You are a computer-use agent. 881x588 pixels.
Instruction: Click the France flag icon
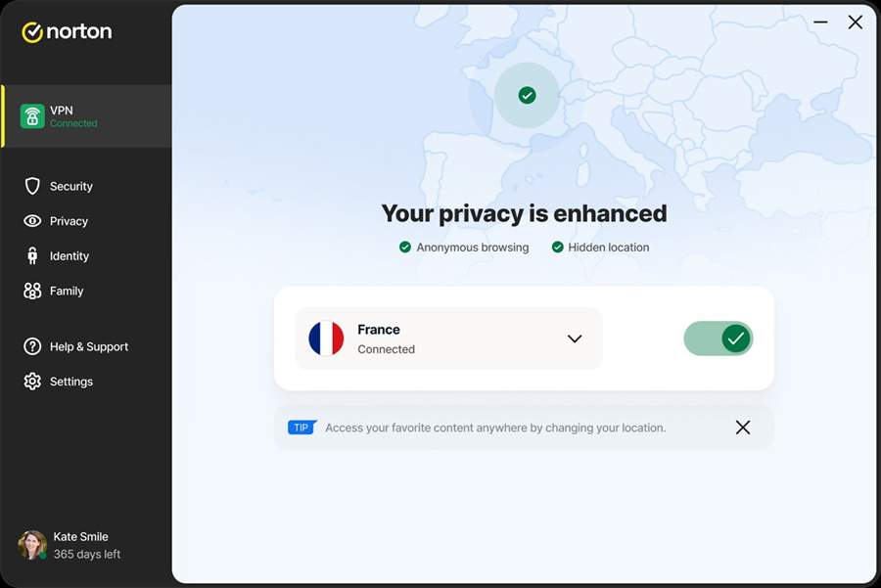[x=326, y=339]
